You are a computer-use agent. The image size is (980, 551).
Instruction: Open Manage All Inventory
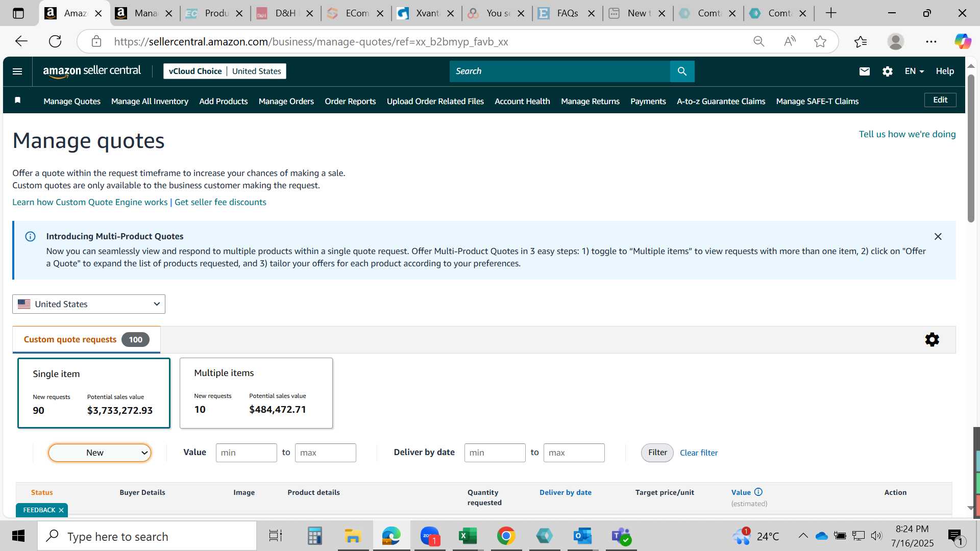click(x=150, y=101)
